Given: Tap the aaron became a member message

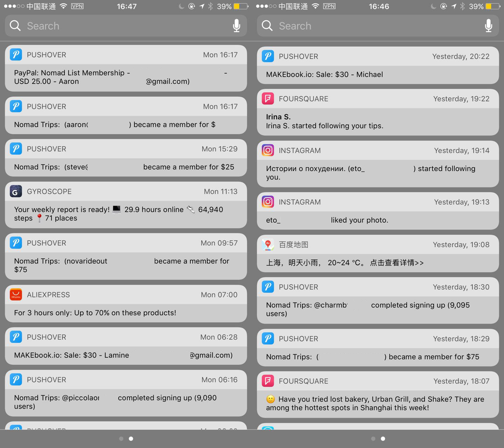Looking at the screenshot, I should (x=115, y=125).
